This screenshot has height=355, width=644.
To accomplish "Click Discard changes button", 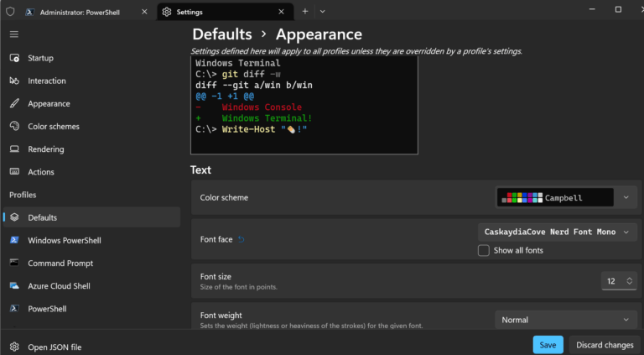I will (x=605, y=345).
